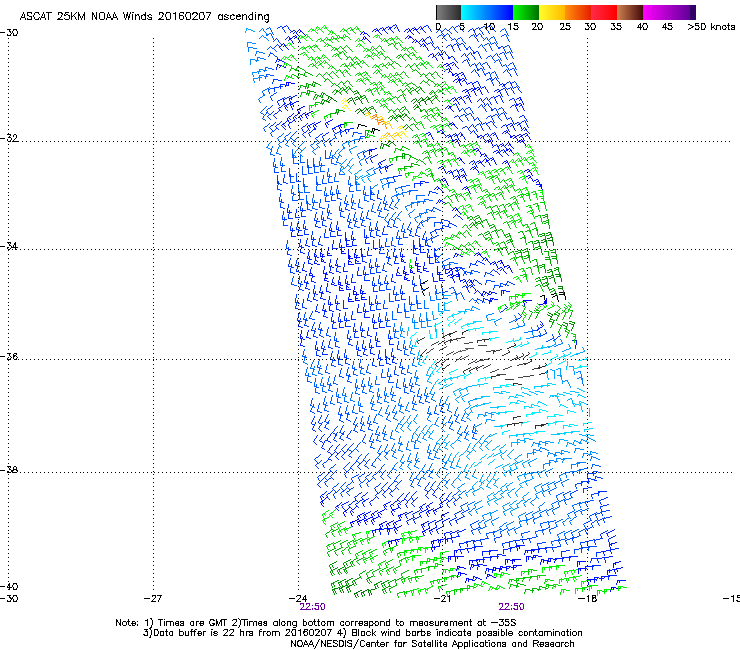Select the '-34' latitude axis label
Screen dimensions: 740x650
[x=9, y=246]
